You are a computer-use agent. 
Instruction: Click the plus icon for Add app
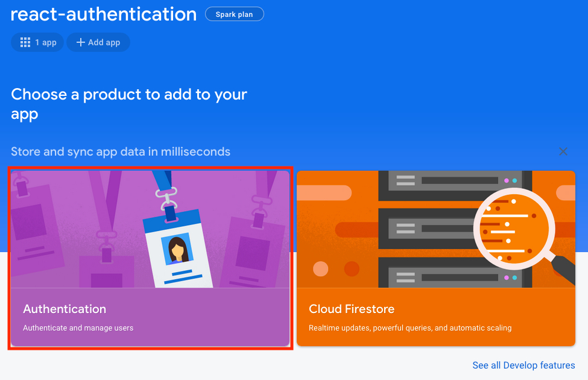80,42
